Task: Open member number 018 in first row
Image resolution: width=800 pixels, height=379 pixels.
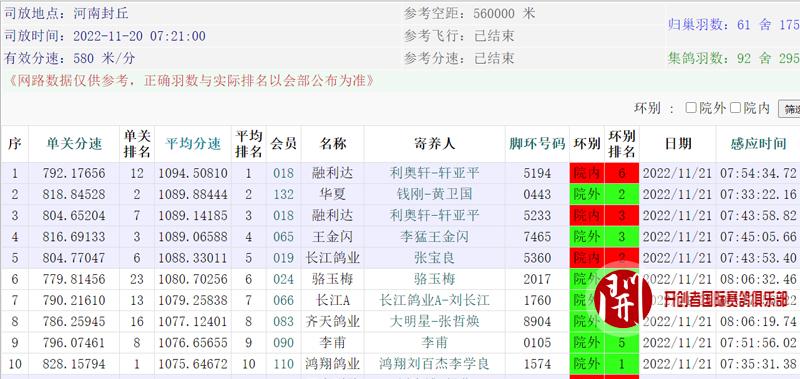Action: point(283,173)
